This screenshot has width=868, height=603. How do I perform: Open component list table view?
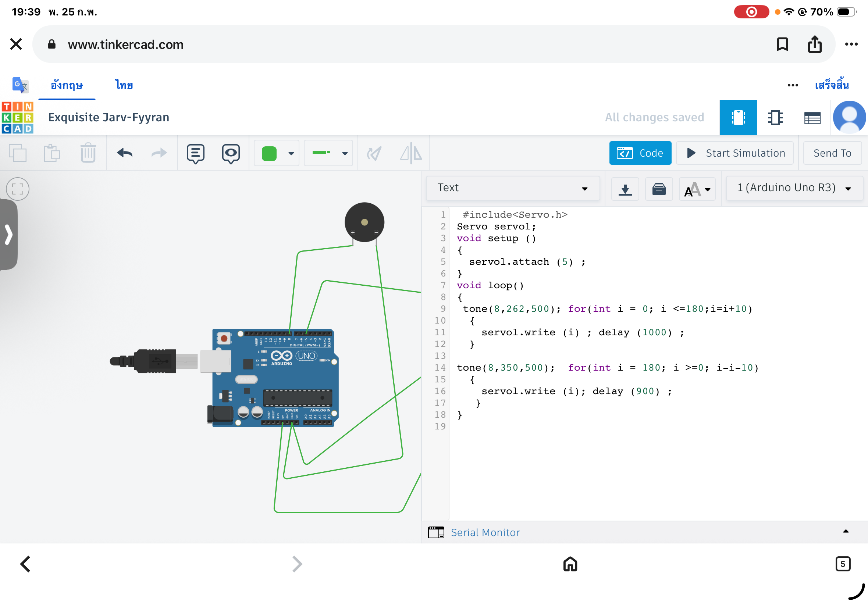(812, 118)
